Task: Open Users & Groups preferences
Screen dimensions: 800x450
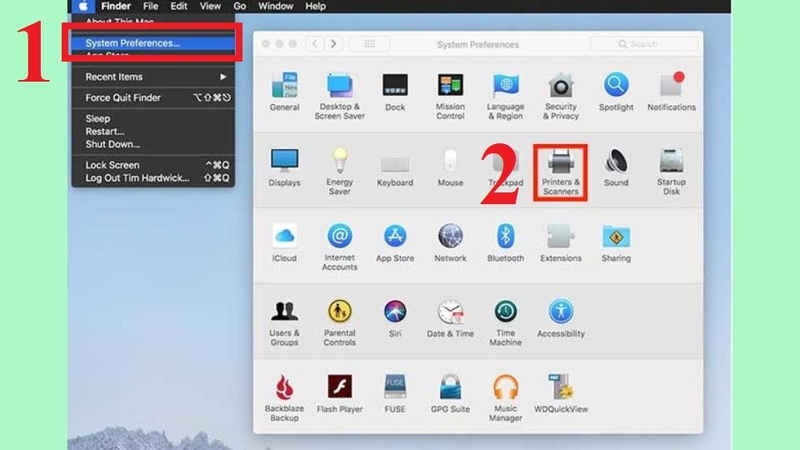Action: coord(284,323)
